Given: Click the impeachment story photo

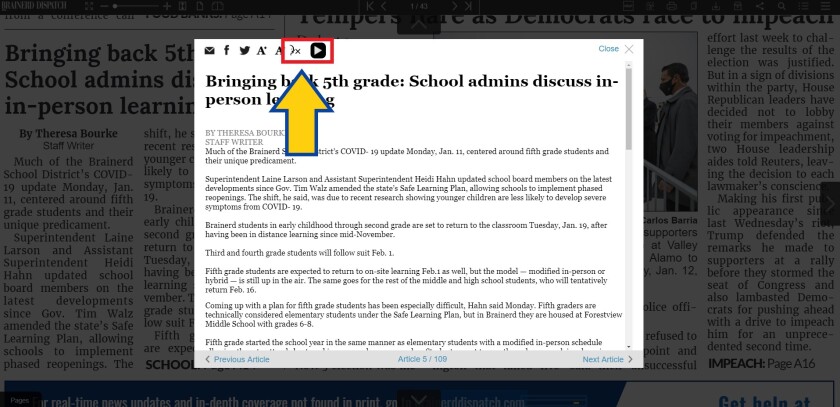Looking at the screenshot, I should click(670, 122).
